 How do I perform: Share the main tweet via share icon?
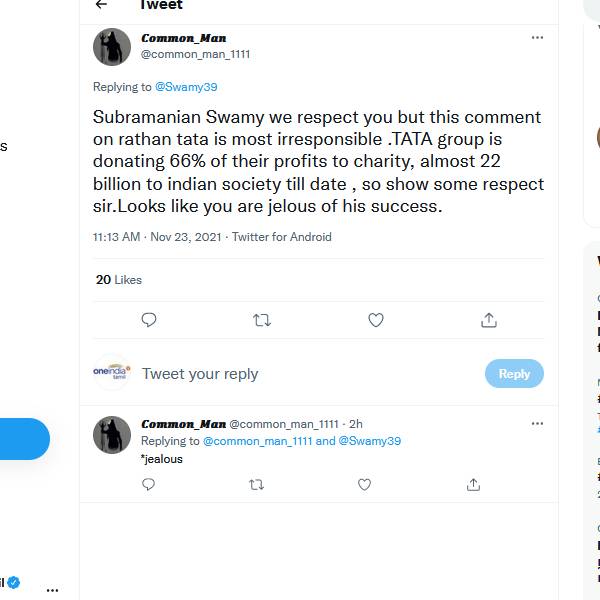tap(489, 320)
